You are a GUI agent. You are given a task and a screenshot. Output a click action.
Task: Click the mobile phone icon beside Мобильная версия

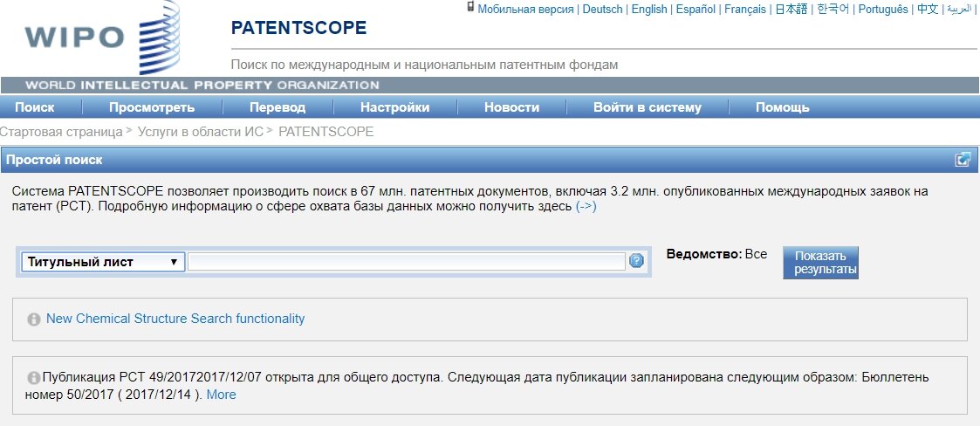[x=470, y=7]
